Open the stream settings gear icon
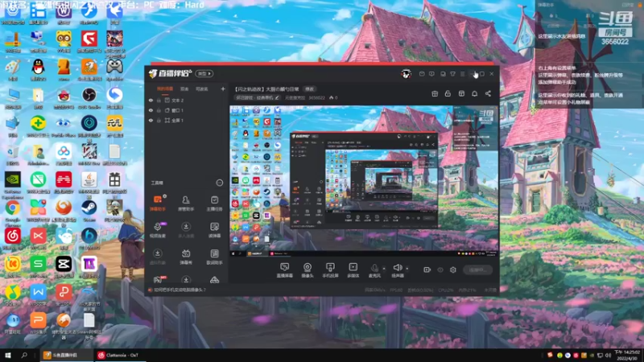The height and width of the screenshot is (362, 644). point(453,269)
